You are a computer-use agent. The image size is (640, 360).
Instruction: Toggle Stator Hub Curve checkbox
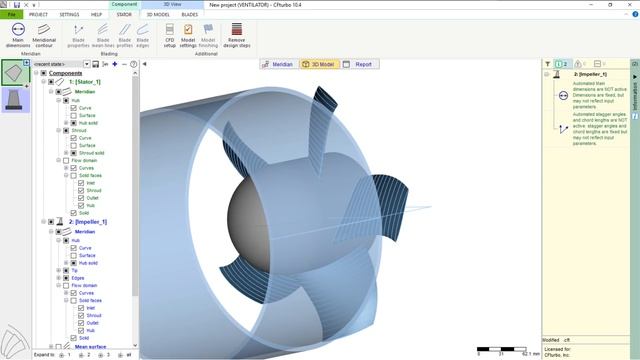[x=73, y=108]
